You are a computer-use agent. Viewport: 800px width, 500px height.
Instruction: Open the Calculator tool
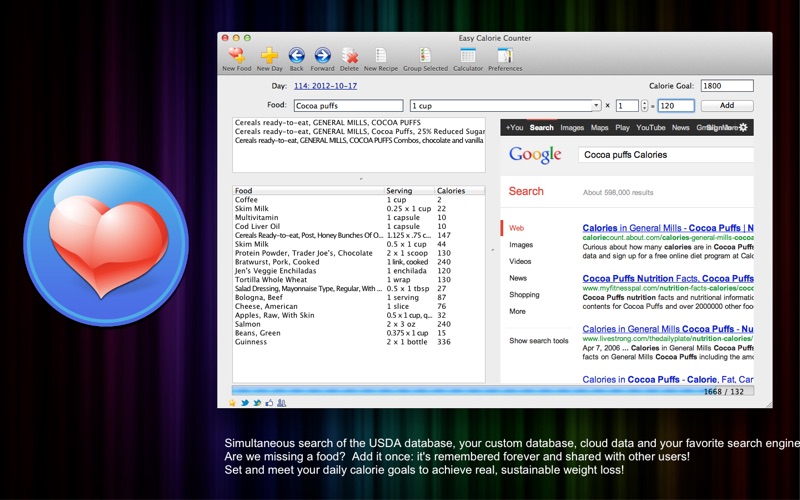point(468,56)
